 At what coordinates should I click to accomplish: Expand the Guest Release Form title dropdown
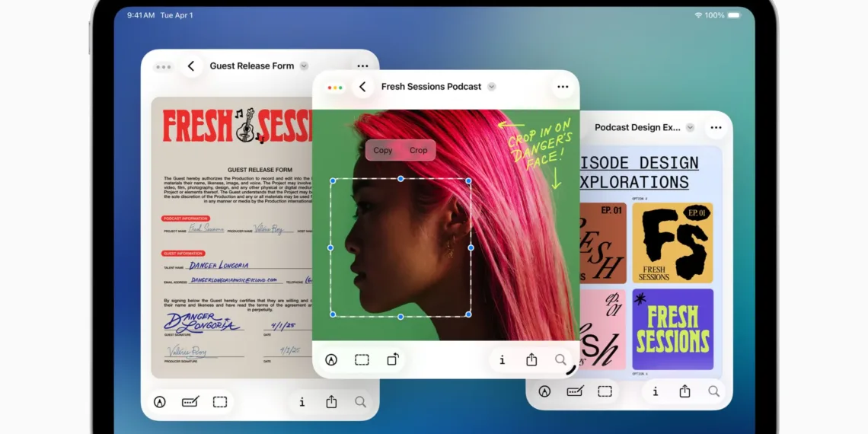pos(304,66)
